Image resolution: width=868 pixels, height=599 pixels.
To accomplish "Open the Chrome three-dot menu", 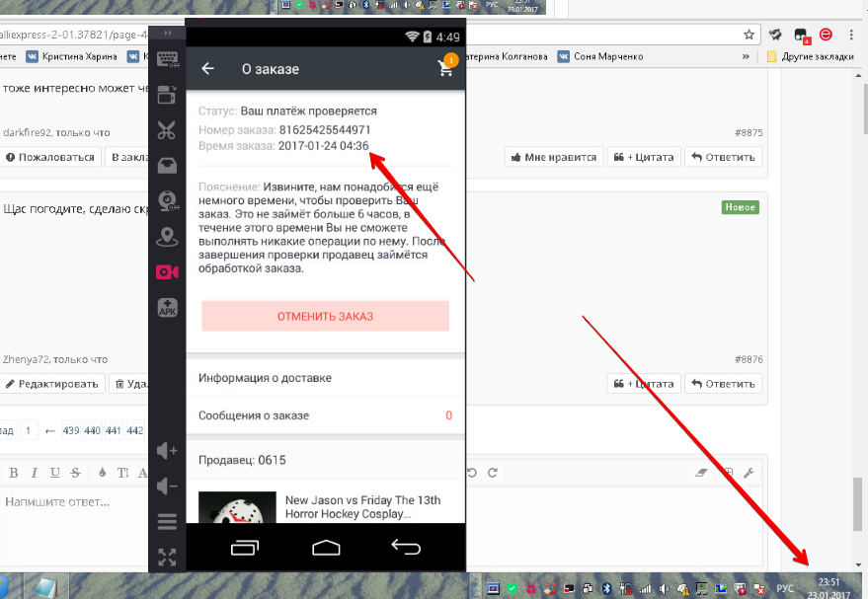I will click(851, 35).
